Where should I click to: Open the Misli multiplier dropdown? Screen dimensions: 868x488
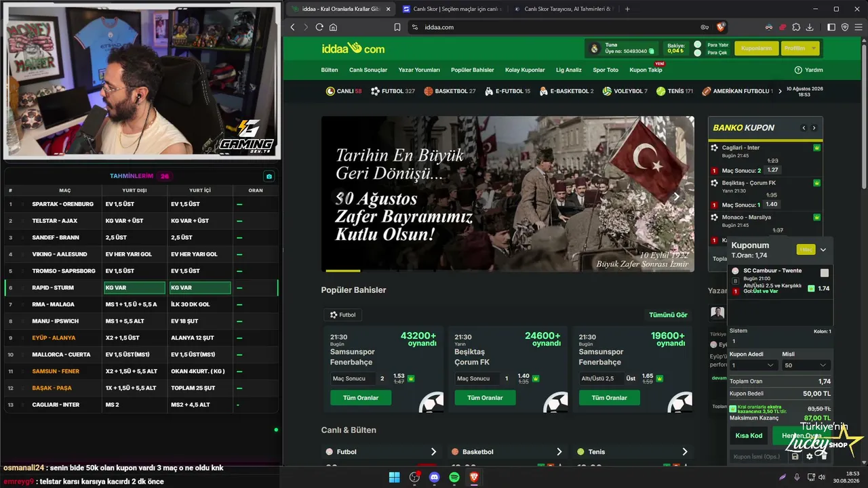[x=806, y=365]
